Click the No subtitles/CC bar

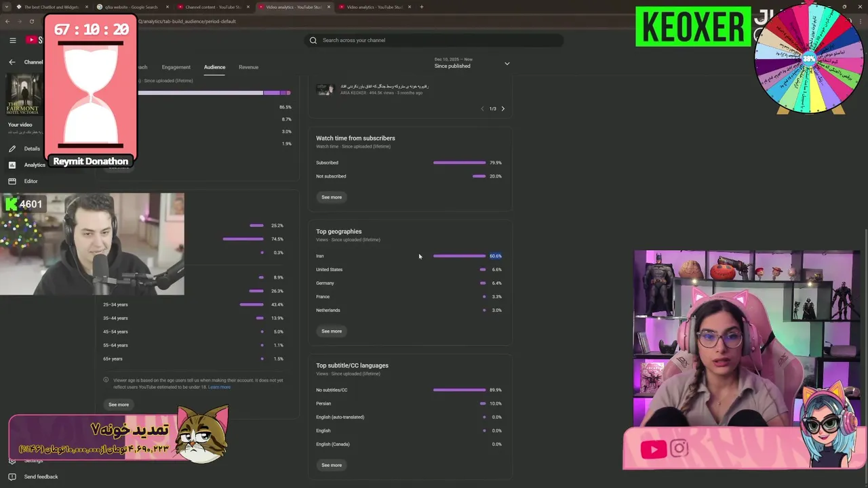point(459,390)
